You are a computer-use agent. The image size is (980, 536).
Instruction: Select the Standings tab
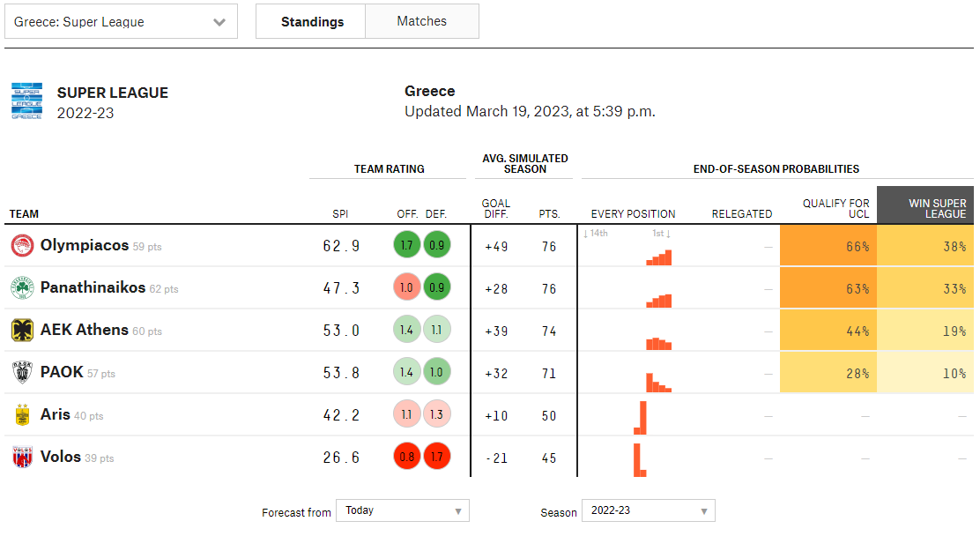coord(312,21)
